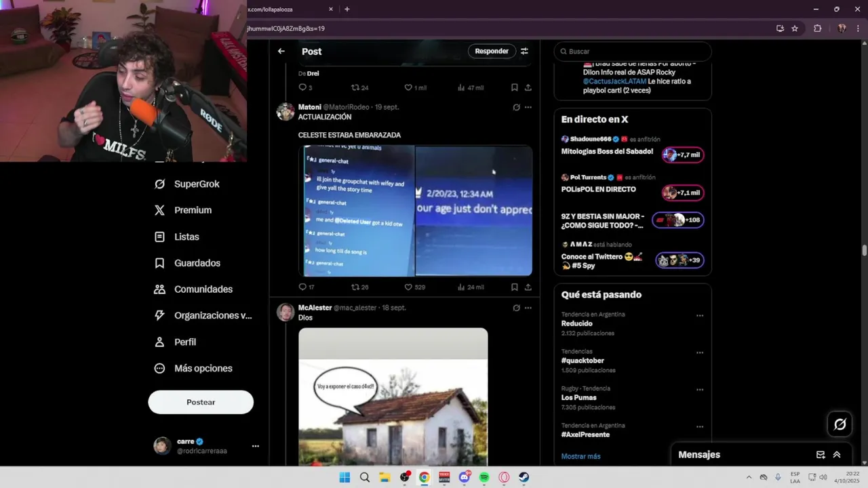Click the @CactusJackLATAM mention link
868x488 pixels.
(x=614, y=81)
